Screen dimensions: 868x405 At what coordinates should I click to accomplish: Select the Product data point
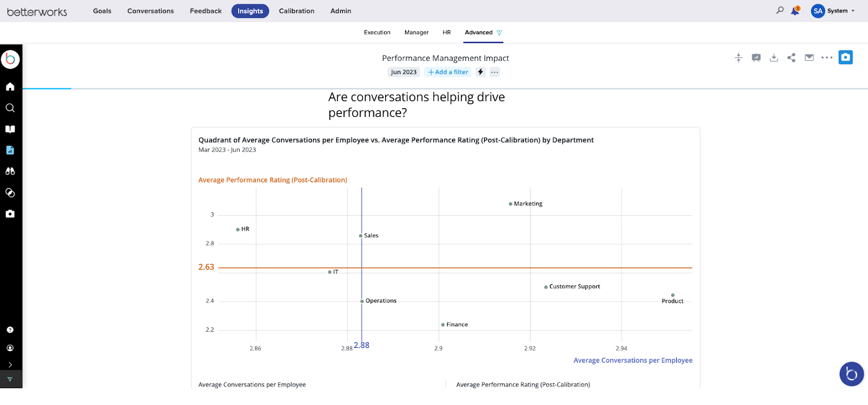673,295
